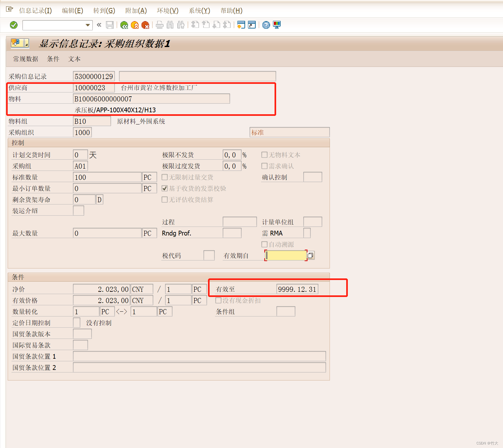
Task: Open the 附加(A) menu
Action: click(136, 11)
